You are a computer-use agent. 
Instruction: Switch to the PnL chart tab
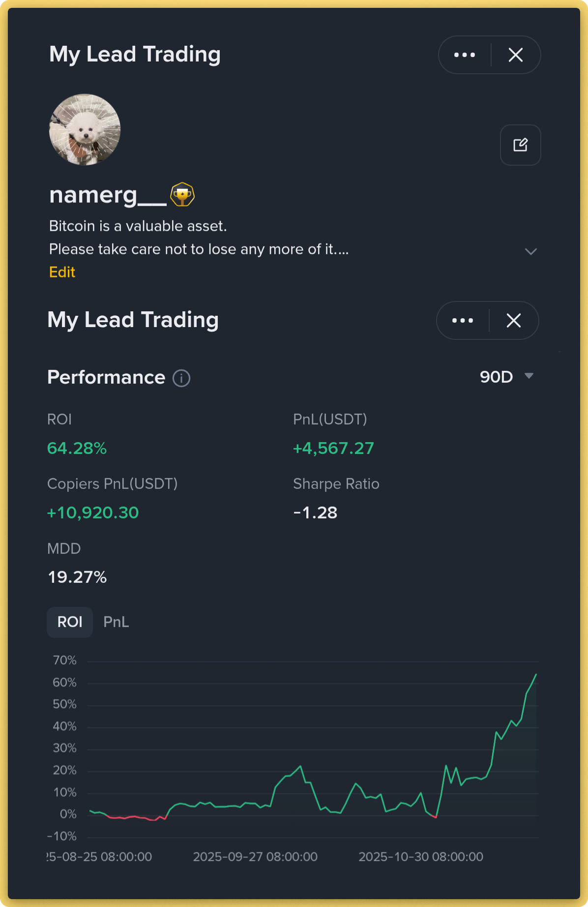coord(116,622)
